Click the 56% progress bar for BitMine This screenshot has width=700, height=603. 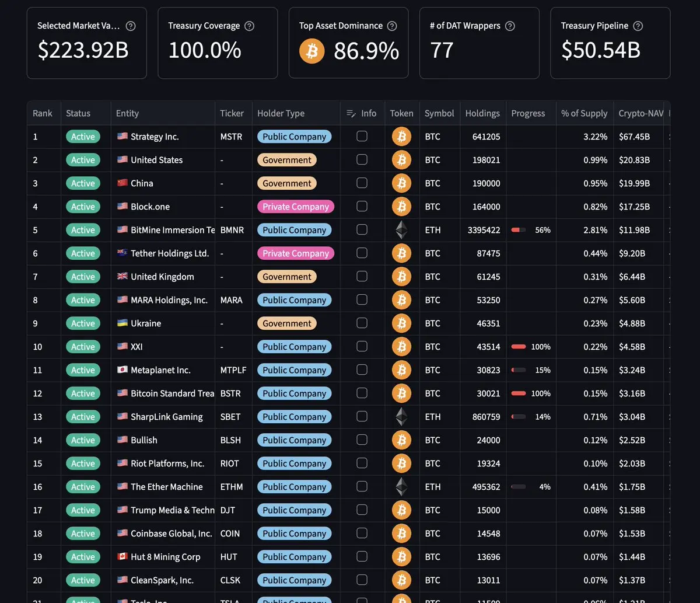519,230
